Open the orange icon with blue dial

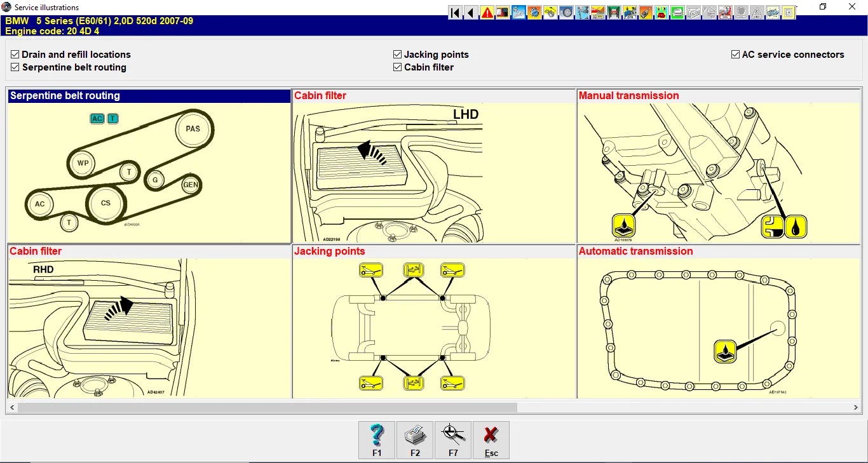pyautogui.click(x=534, y=12)
